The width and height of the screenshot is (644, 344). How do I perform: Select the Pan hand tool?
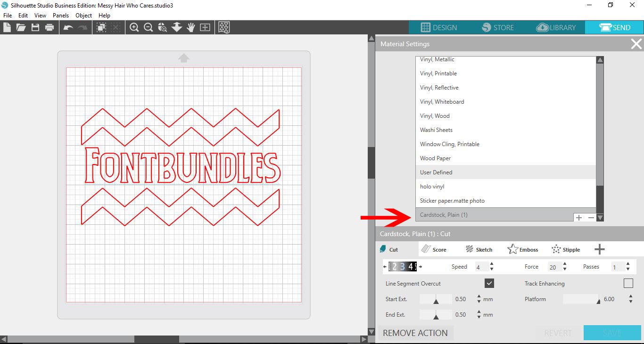pyautogui.click(x=191, y=27)
